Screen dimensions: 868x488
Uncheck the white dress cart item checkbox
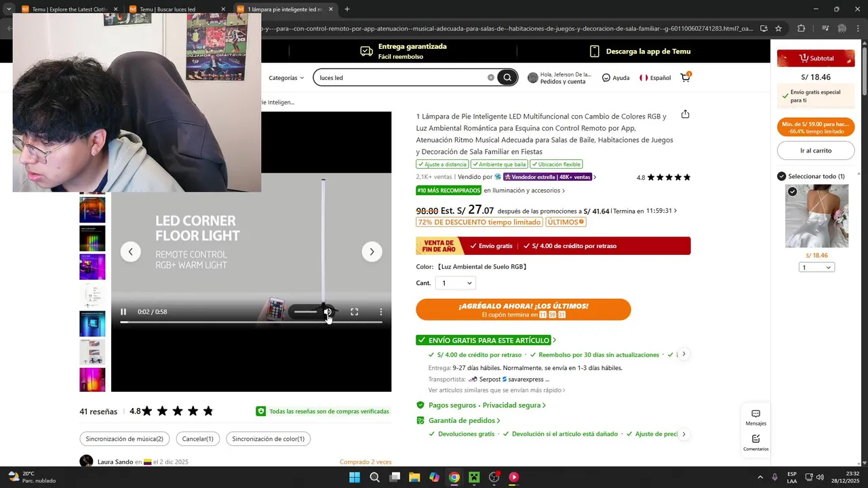[x=792, y=192]
